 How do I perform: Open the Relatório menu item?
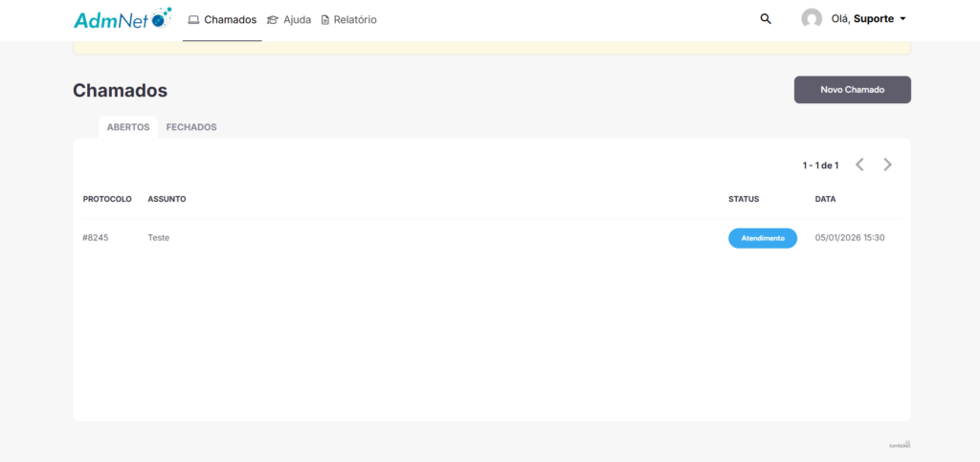355,20
